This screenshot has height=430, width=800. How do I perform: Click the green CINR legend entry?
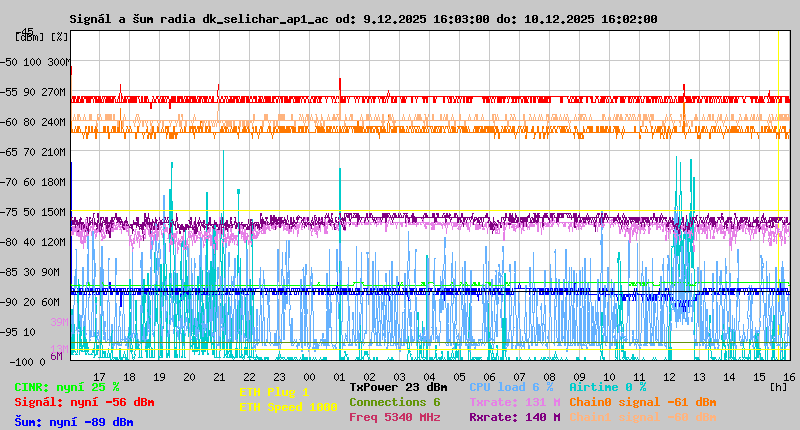[67, 387]
